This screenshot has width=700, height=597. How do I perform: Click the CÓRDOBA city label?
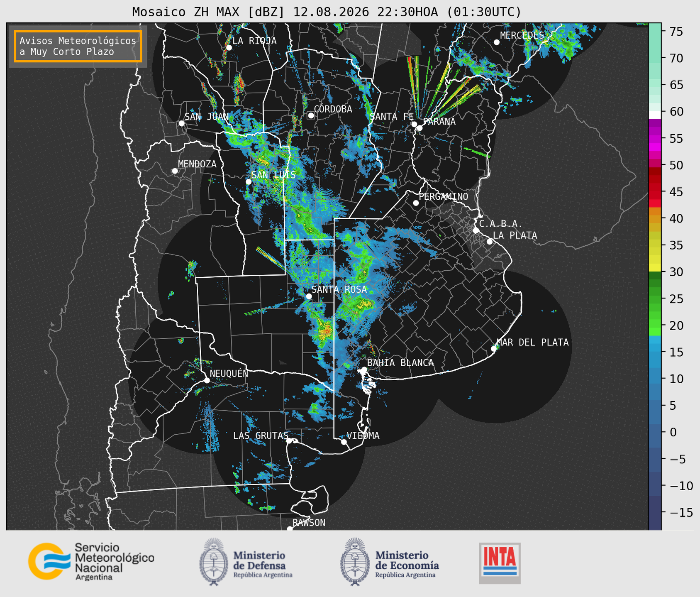333,109
